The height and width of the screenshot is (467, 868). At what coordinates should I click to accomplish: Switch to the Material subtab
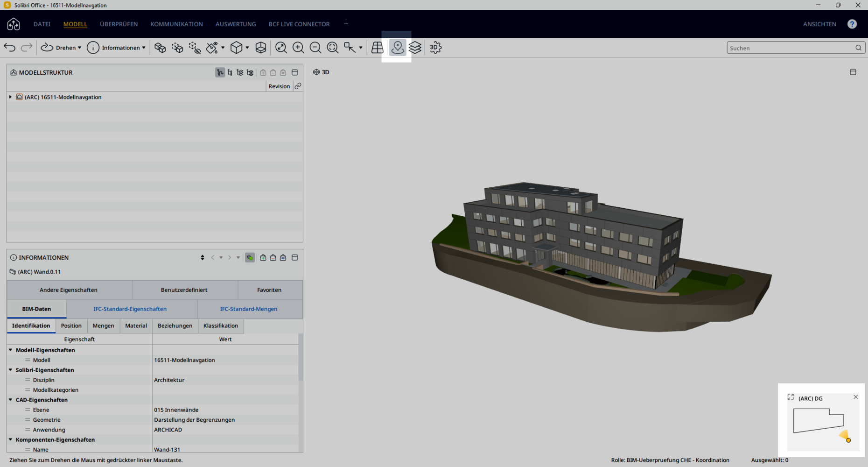click(136, 326)
